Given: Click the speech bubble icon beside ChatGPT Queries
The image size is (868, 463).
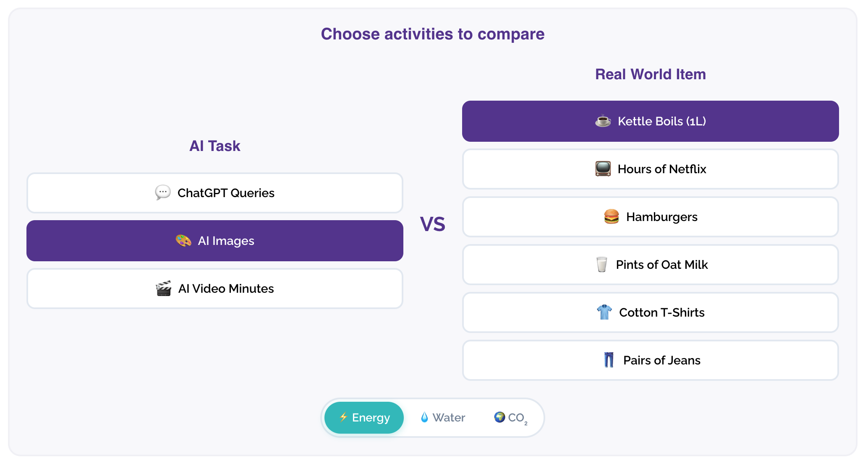Looking at the screenshot, I should point(163,193).
